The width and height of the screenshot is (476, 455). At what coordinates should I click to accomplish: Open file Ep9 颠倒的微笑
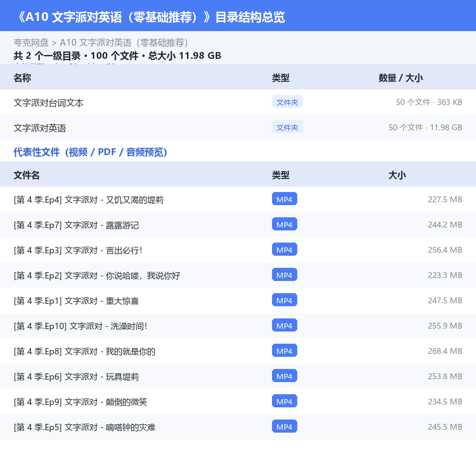pyautogui.click(x=81, y=402)
